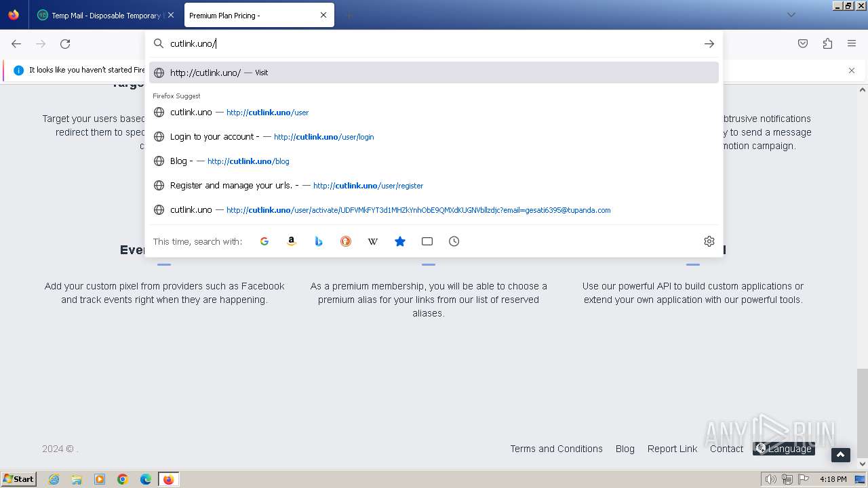868x488 pixels.
Task: Search this time with DuckDuckGo
Action: [x=346, y=241]
